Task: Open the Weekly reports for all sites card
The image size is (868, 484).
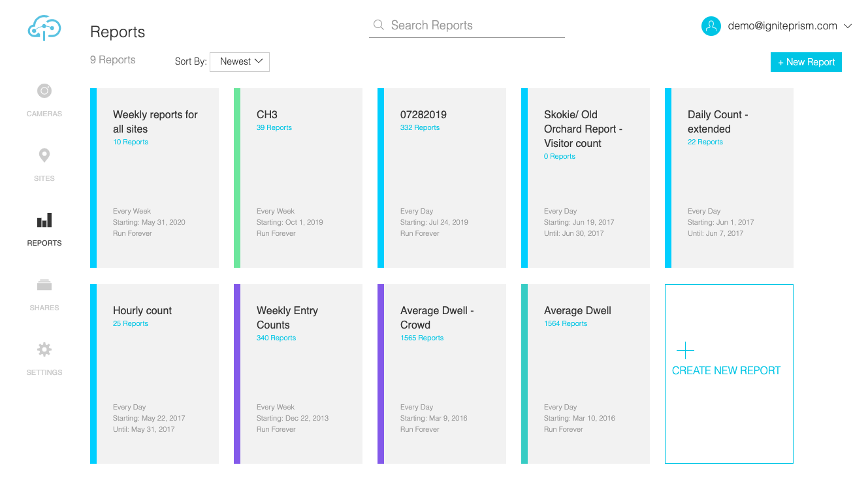Action: click(x=154, y=178)
